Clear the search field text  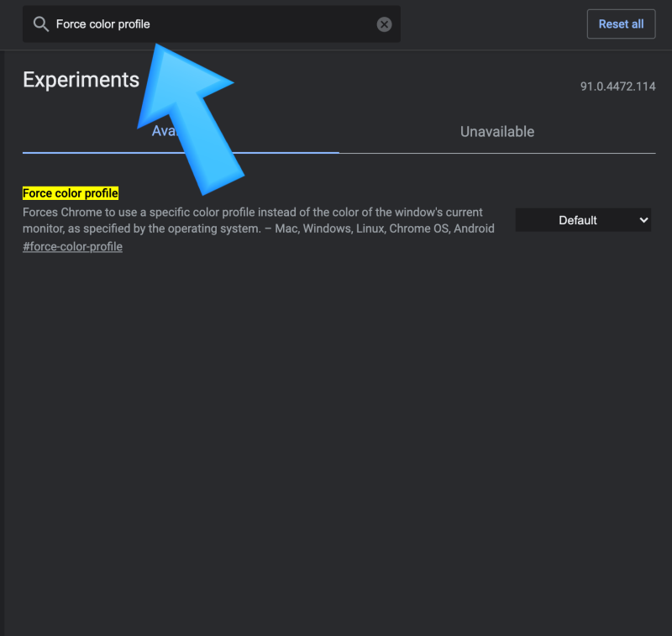384,24
